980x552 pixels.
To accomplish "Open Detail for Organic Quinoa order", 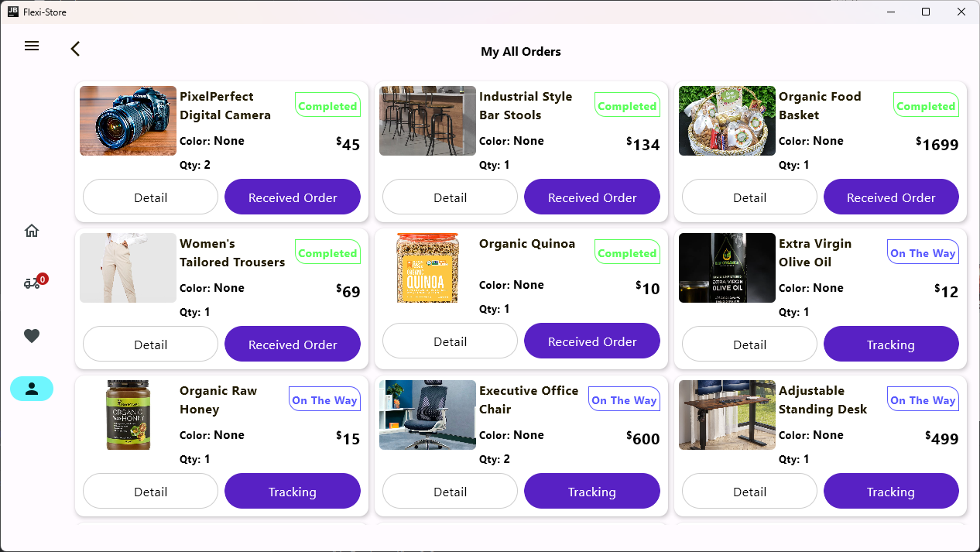I will coord(450,341).
